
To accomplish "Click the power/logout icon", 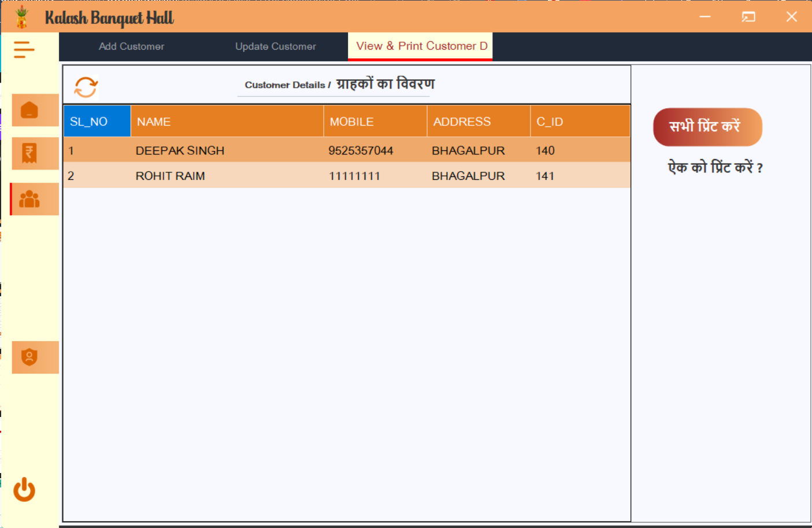I will coord(24,489).
